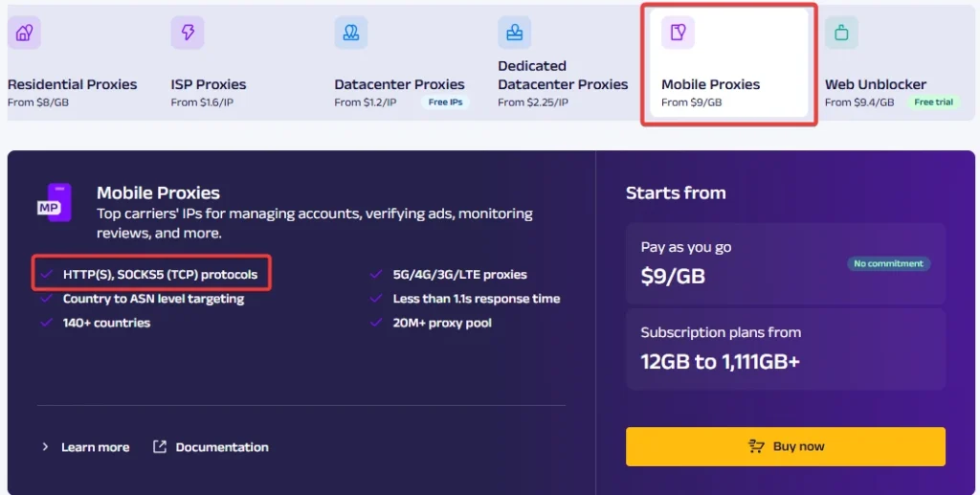Click the Residential Proxies house icon

click(x=24, y=34)
